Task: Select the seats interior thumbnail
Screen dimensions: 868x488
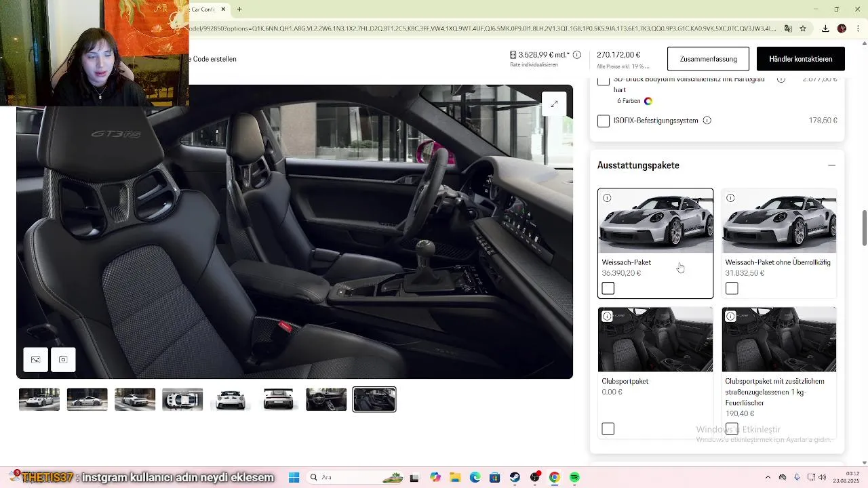Action: 374,399
